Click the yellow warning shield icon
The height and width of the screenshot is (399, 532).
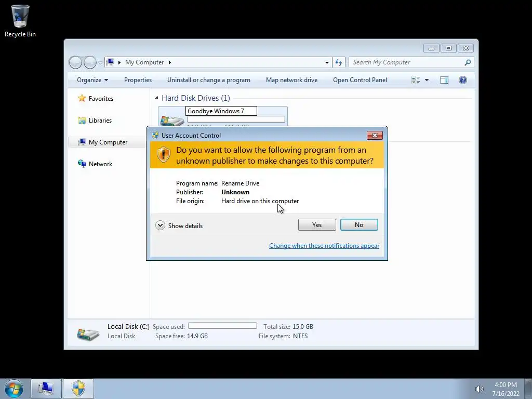[x=163, y=155]
